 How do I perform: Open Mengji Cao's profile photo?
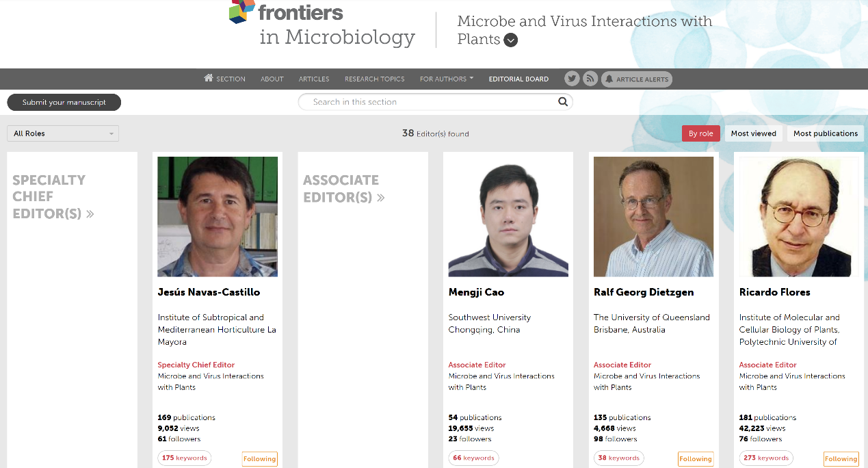click(x=508, y=216)
